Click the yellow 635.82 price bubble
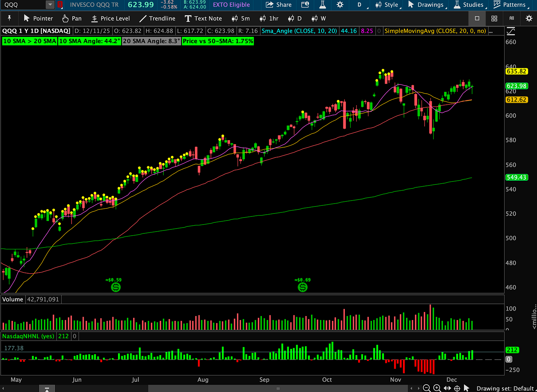 pyautogui.click(x=516, y=72)
